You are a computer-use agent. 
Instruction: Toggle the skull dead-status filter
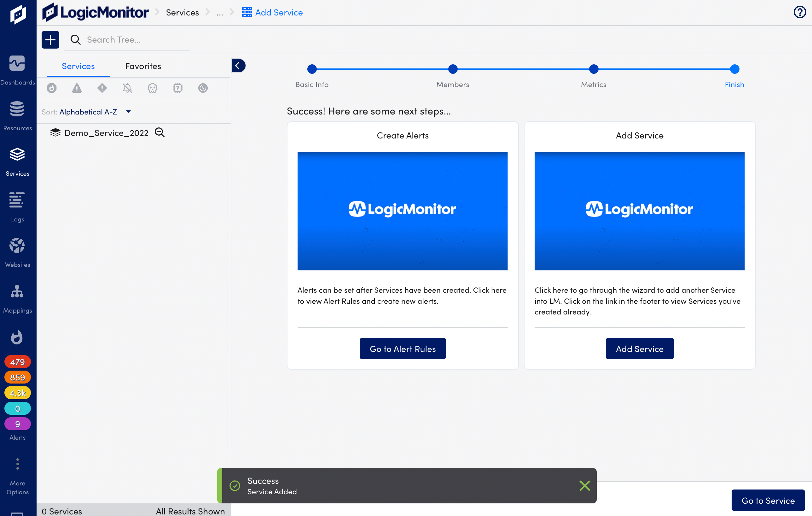point(153,88)
